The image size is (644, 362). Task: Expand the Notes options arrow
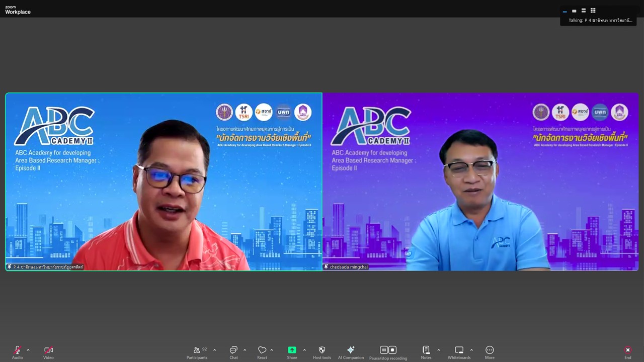click(438, 350)
